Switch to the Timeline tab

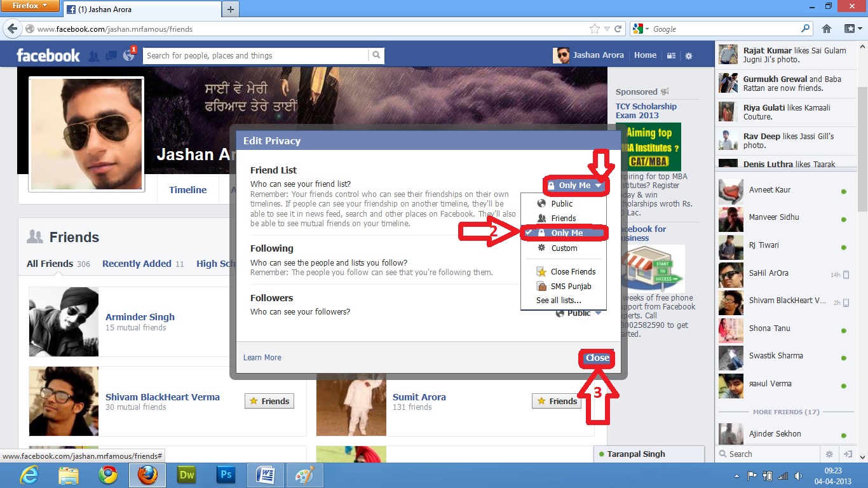[x=187, y=189]
